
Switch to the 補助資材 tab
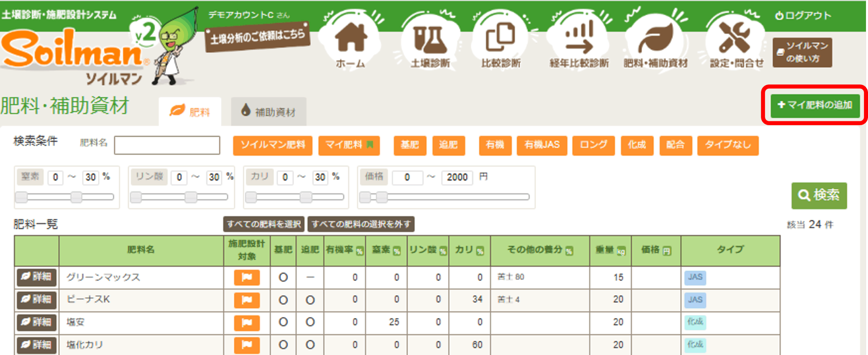[269, 112]
